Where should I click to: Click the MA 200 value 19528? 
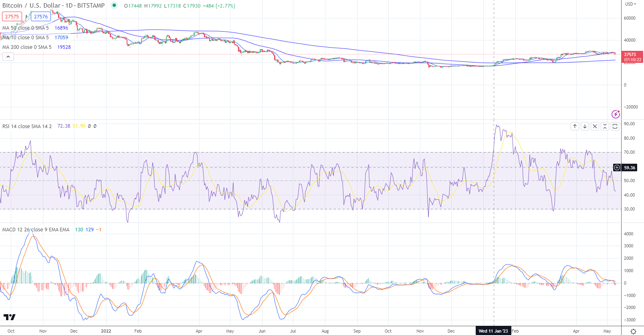tap(64, 47)
